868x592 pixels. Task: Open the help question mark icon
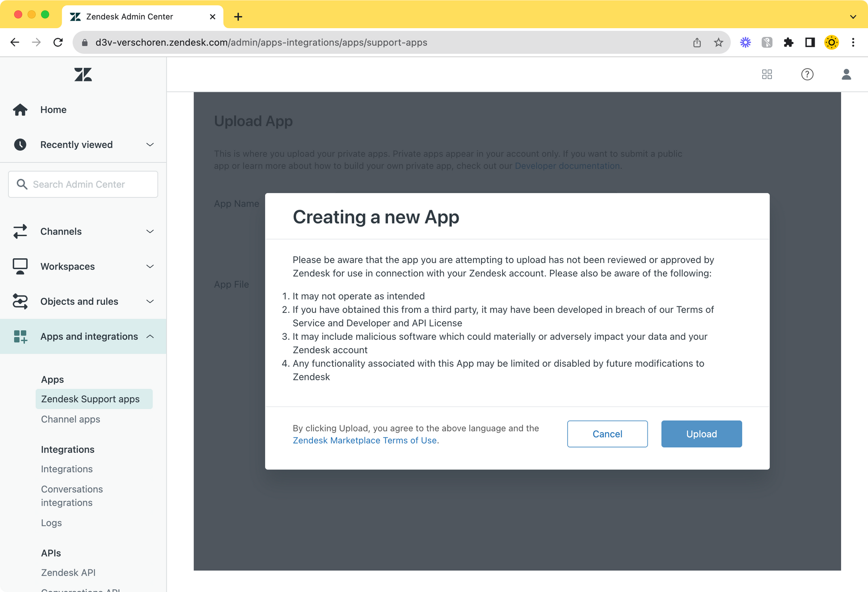[807, 74]
